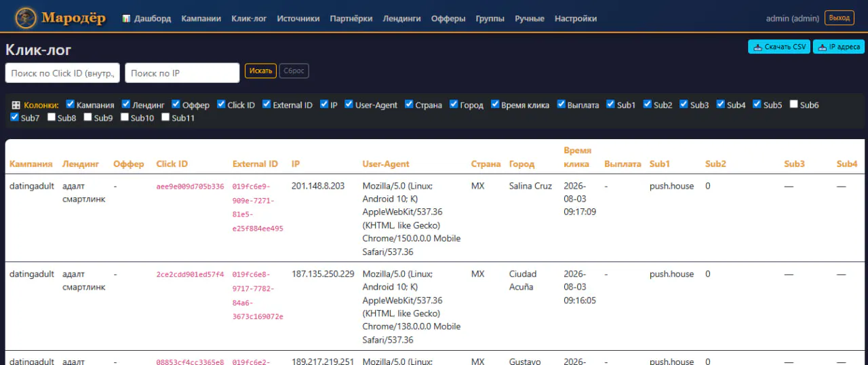Image resolution: width=868 pixels, height=365 pixels.
Task: Enable the Sub11 column checkbox
Action: [165, 117]
